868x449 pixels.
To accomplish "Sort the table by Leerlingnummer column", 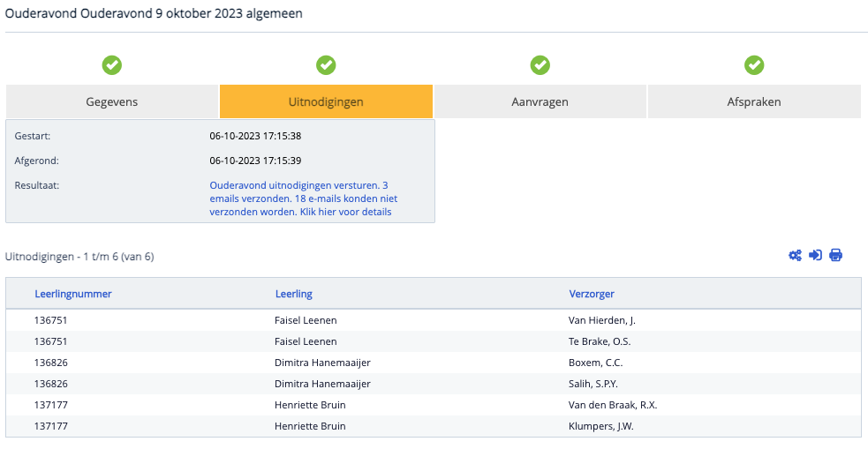I will (x=73, y=294).
